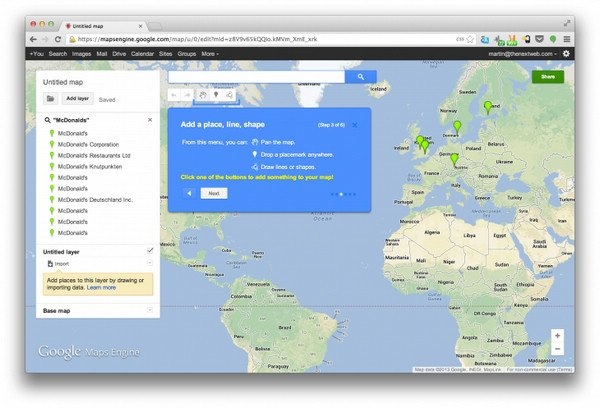Open the Chrome hamburger menu
Screen dimensions: 600x408
coord(567,39)
